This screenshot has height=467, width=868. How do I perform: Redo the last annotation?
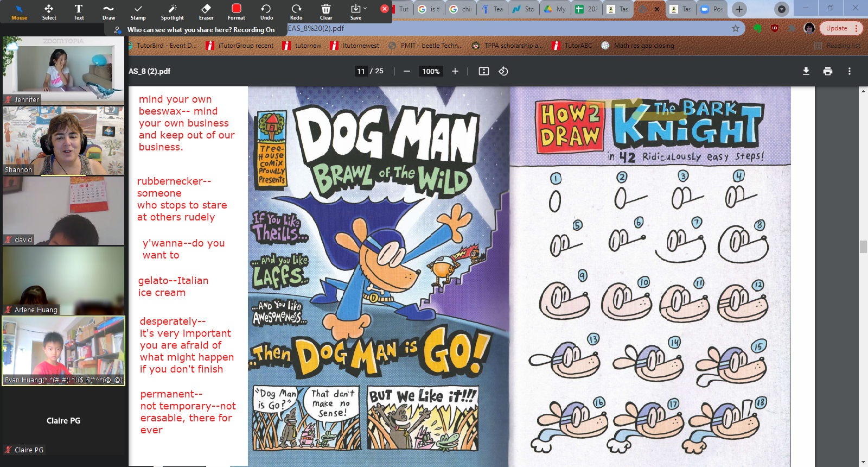pos(296,11)
